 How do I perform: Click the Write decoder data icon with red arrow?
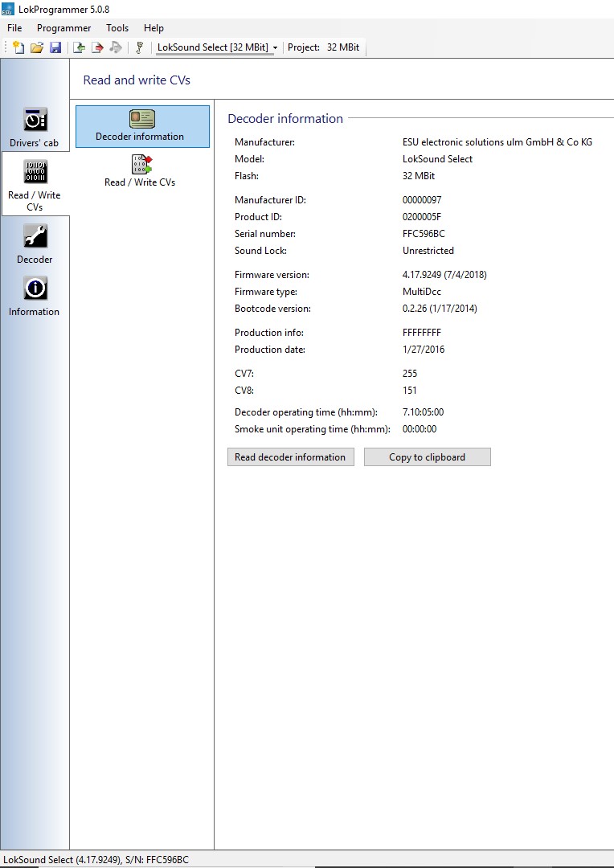[x=97, y=47]
